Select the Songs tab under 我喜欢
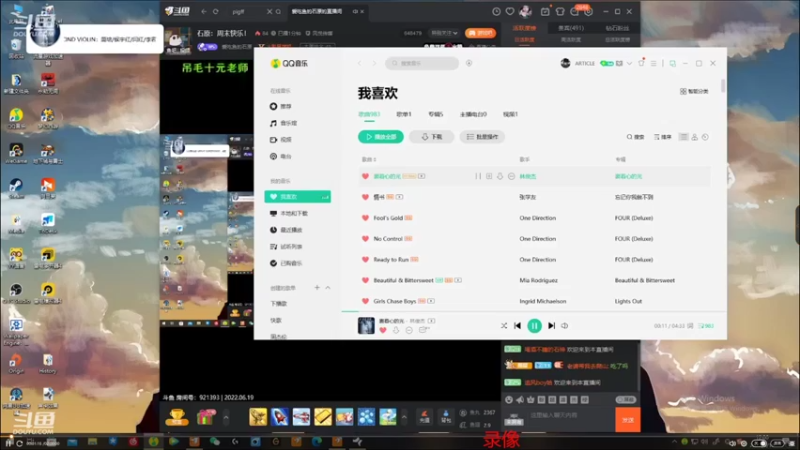 point(369,114)
